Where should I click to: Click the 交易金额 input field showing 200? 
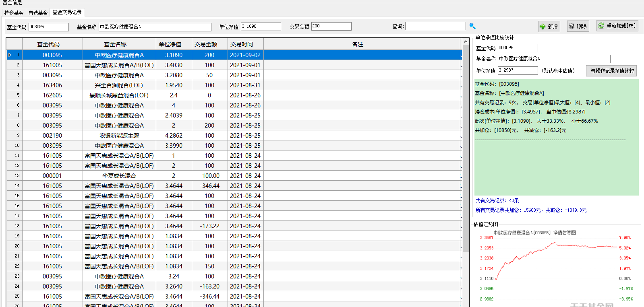331,27
